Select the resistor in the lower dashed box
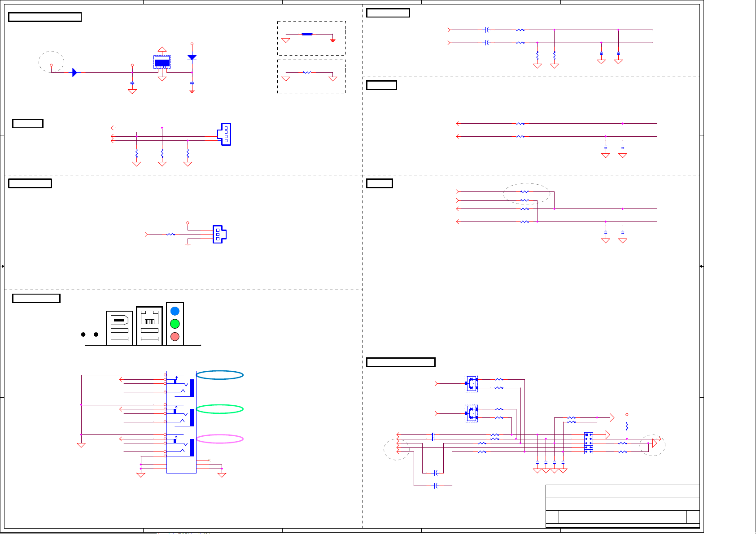This screenshot has width=756, height=534. pyautogui.click(x=307, y=72)
